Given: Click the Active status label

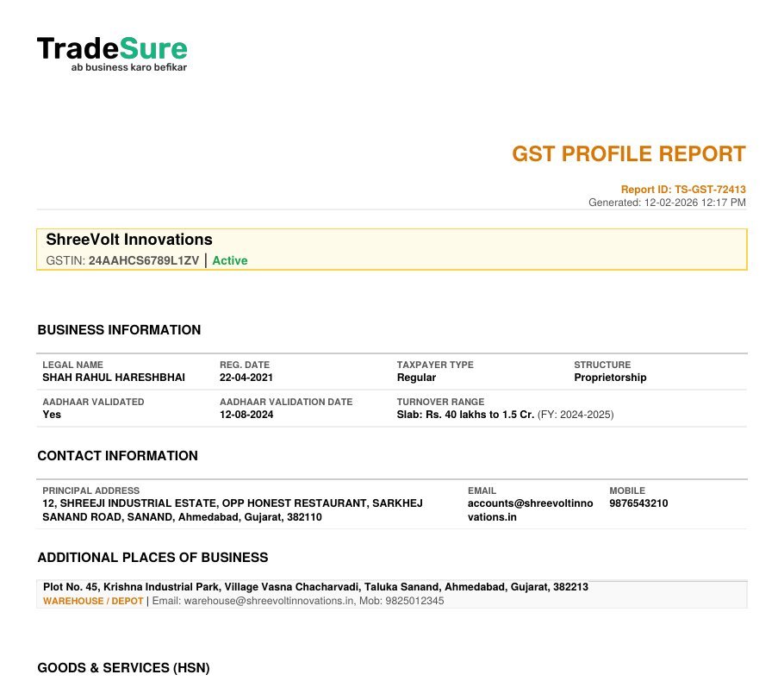Looking at the screenshot, I should coord(230,260).
